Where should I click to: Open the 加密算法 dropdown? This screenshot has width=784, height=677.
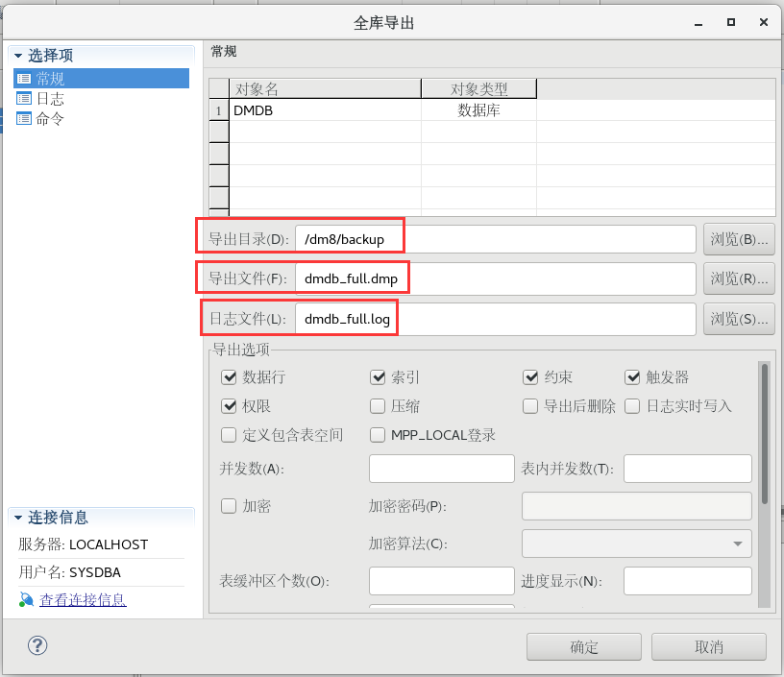tap(636, 544)
